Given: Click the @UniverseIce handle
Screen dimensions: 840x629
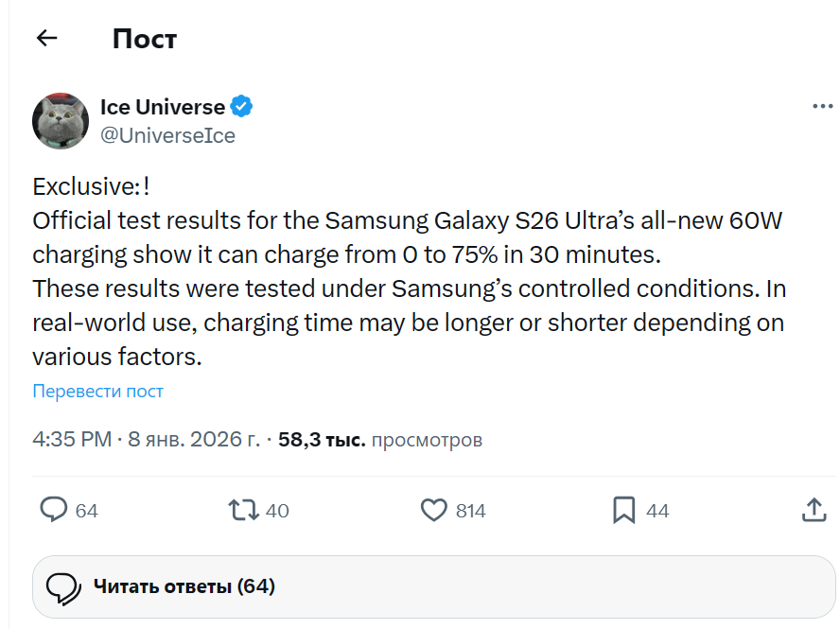Looking at the screenshot, I should point(167,135).
